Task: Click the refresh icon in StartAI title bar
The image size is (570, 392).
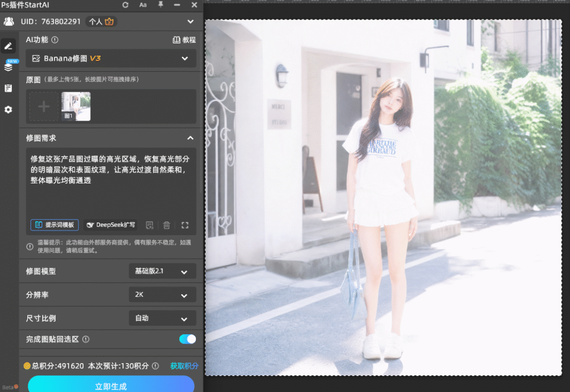Action: pos(125,5)
